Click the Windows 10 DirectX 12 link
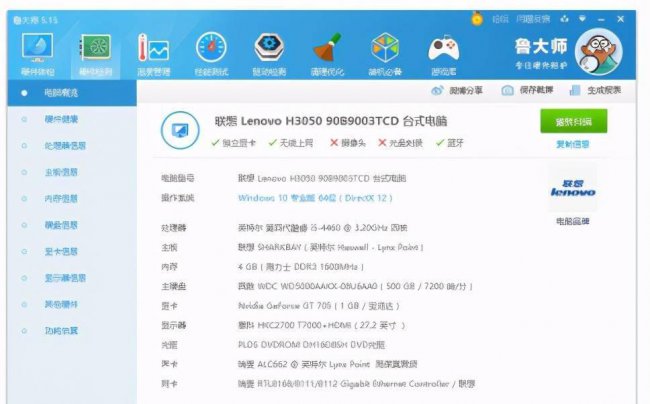Image resolution: width=650 pixels, height=404 pixels. coord(315,198)
